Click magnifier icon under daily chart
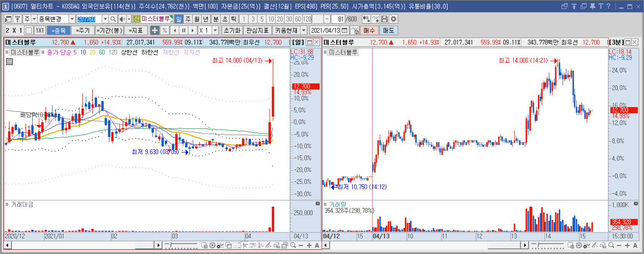 coord(293,245)
